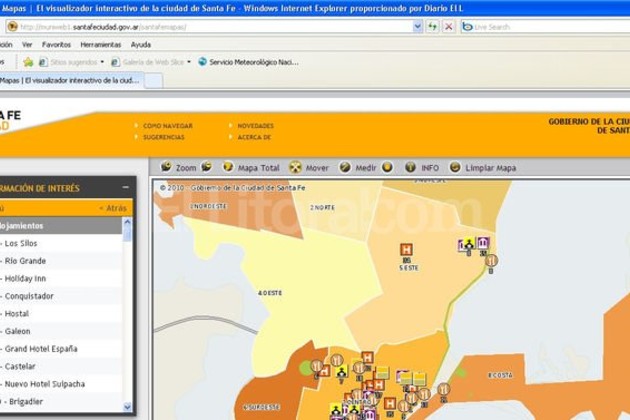
Task: Go back with the Atrás button
Action: [x=115, y=208]
